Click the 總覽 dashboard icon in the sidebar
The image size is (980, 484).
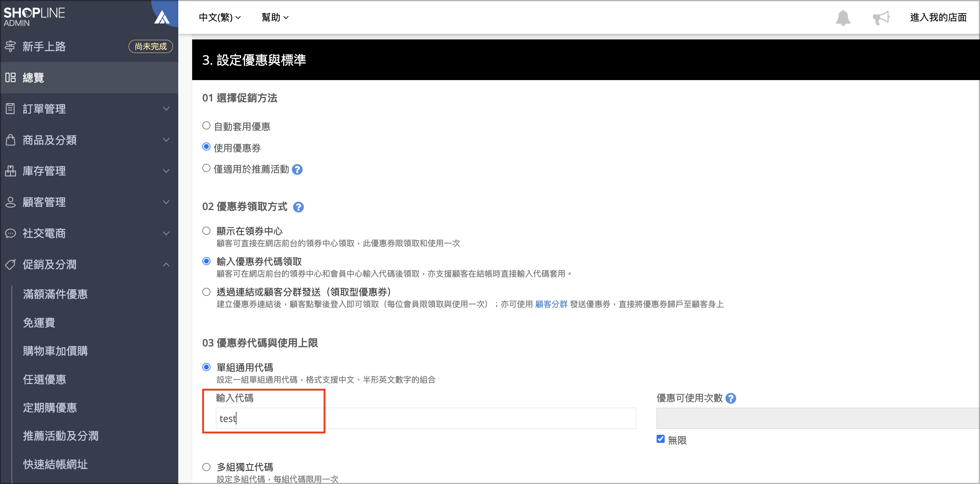point(10,77)
